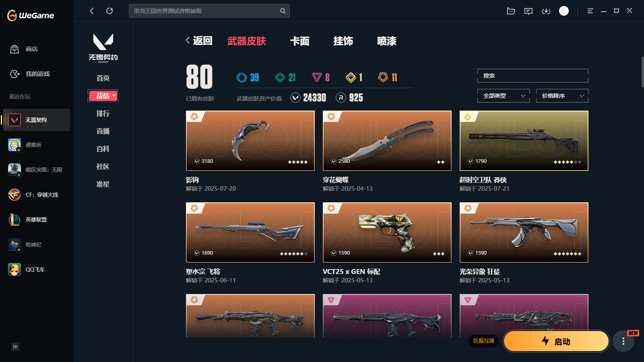Collapse the sidebar with bottom-left arrow icon

click(x=15, y=347)
